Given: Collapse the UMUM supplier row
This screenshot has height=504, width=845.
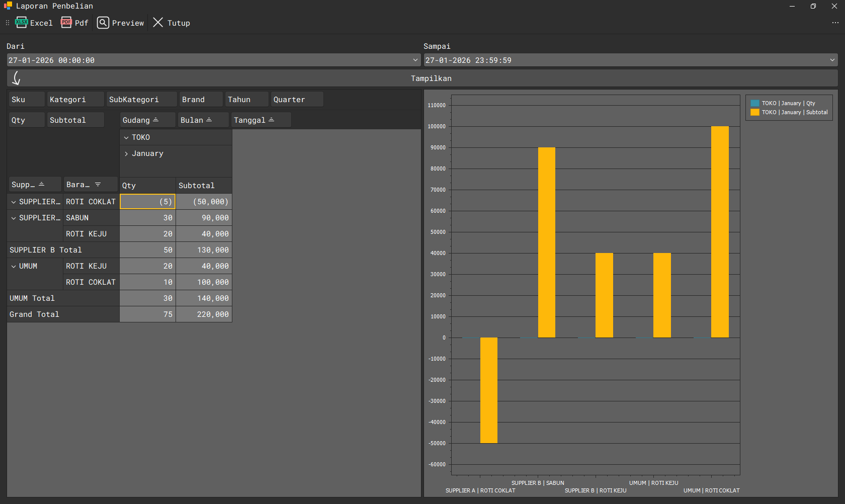Looking at the screenshot, I should 14,267.
